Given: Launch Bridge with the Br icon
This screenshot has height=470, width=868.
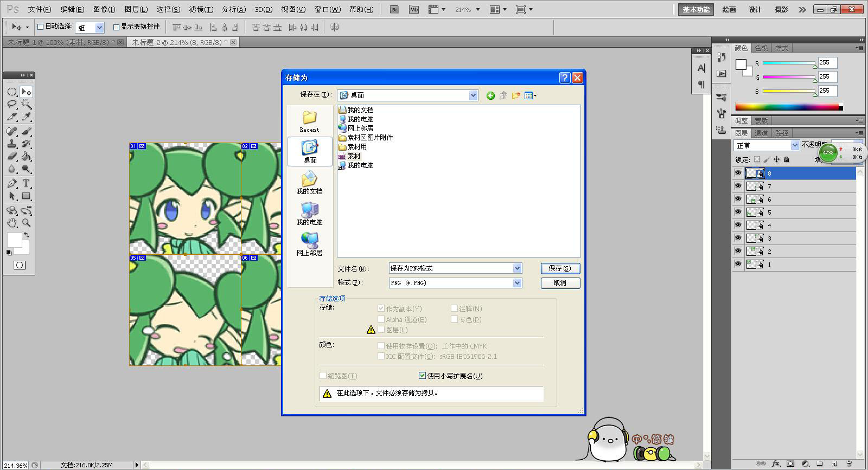Looking at the screenshot, I should 394,9.
